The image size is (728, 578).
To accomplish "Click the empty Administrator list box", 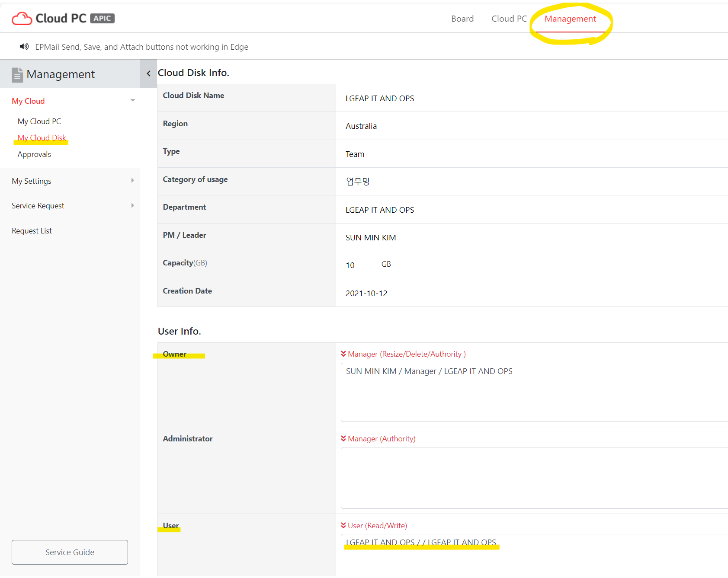I will [534, 478].
